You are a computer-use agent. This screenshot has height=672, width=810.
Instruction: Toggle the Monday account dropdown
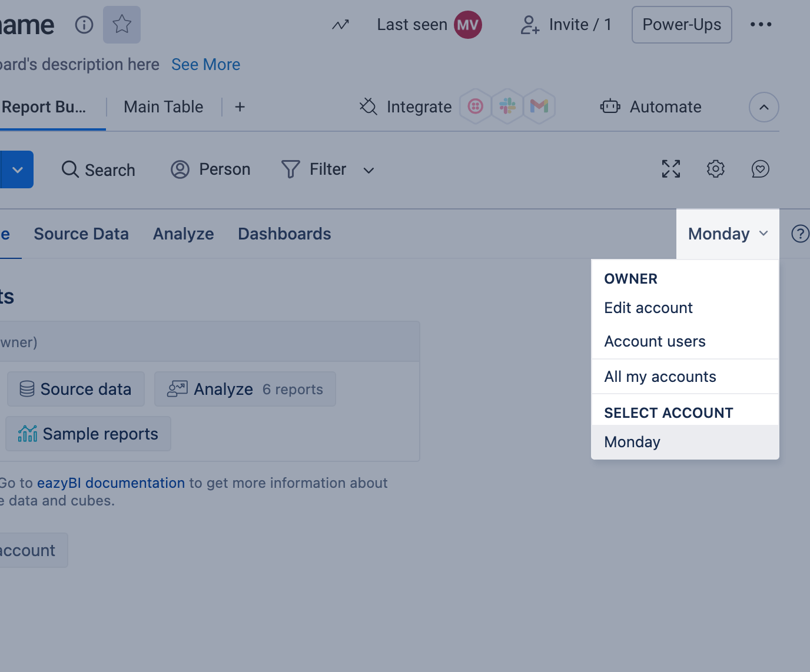pyautogui.click(x=728, y=234)
